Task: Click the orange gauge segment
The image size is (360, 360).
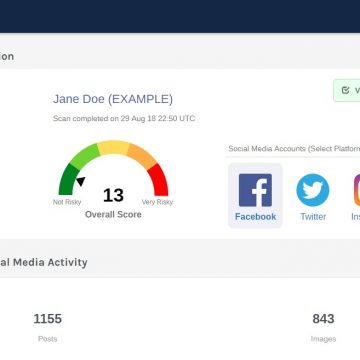Action: pos(141,156)
